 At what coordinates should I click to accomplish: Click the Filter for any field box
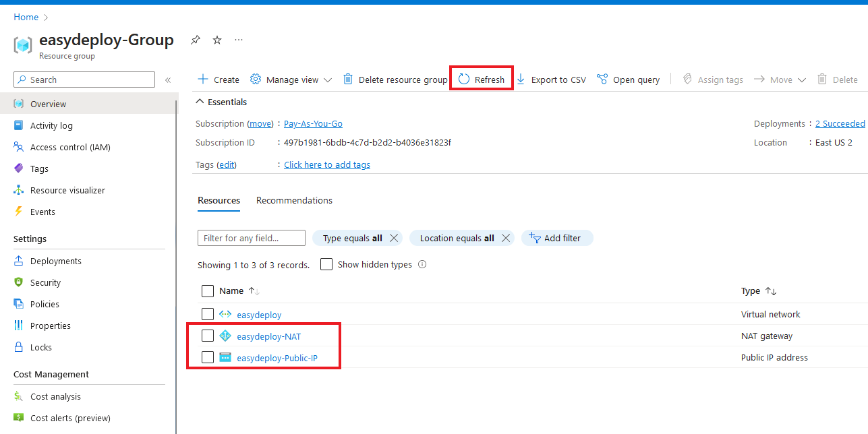click(x=251, y=238)
